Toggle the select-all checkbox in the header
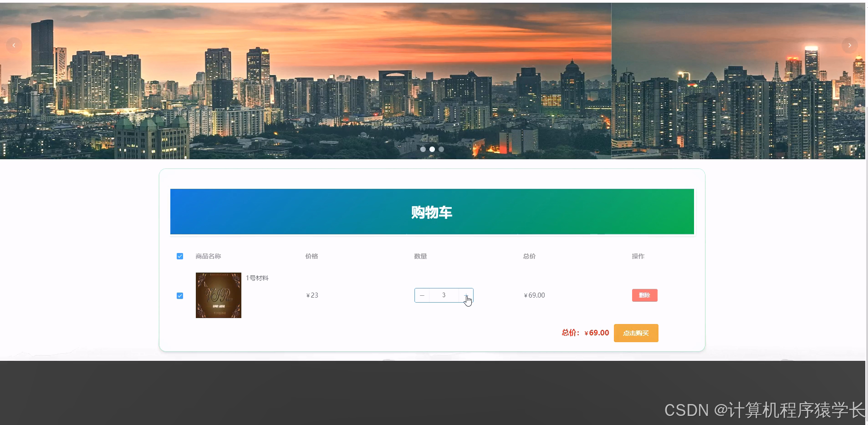Screen dimensions: 868x425 coord(180,256)
